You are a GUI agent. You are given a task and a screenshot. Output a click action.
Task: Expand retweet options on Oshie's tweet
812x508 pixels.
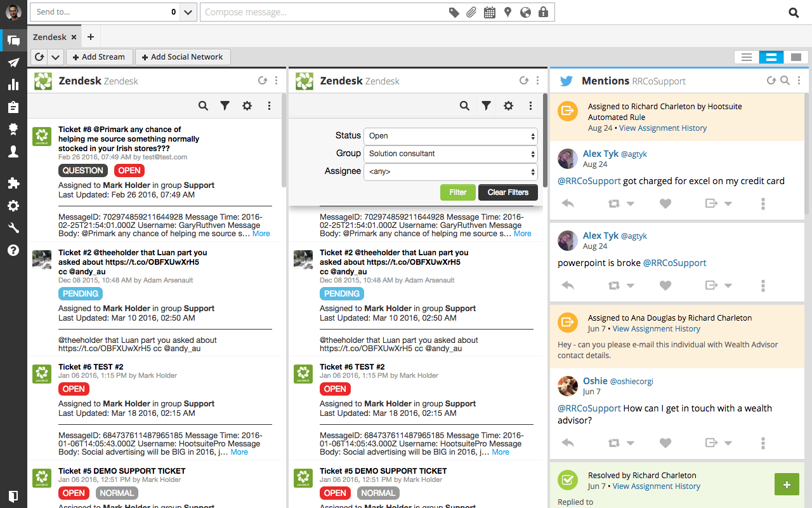(x=631, y=443)
